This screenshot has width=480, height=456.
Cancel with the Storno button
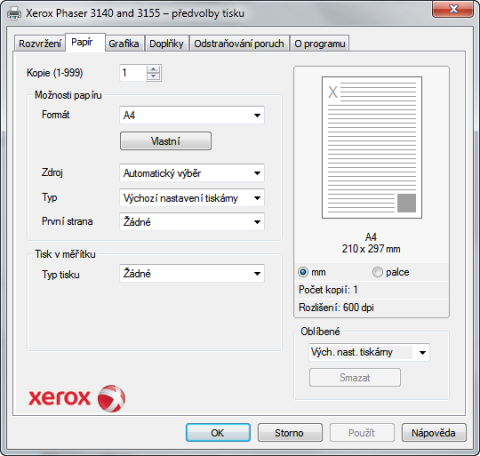[x=290, y=433]
